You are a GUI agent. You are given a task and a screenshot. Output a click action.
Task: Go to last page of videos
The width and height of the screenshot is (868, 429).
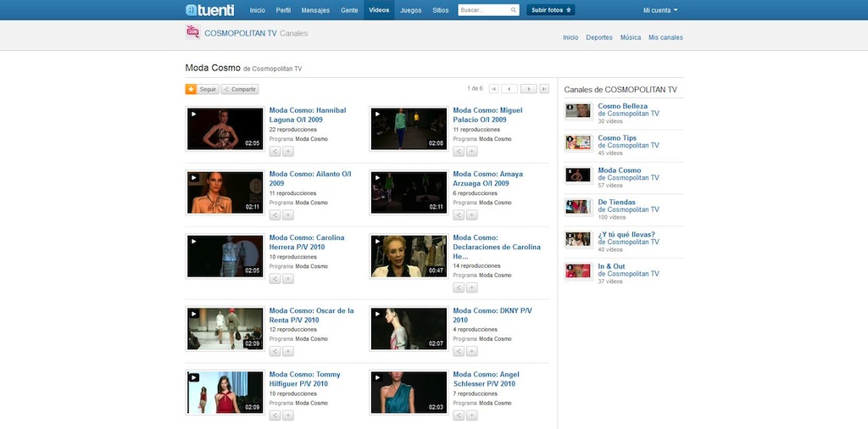(544, 88)
